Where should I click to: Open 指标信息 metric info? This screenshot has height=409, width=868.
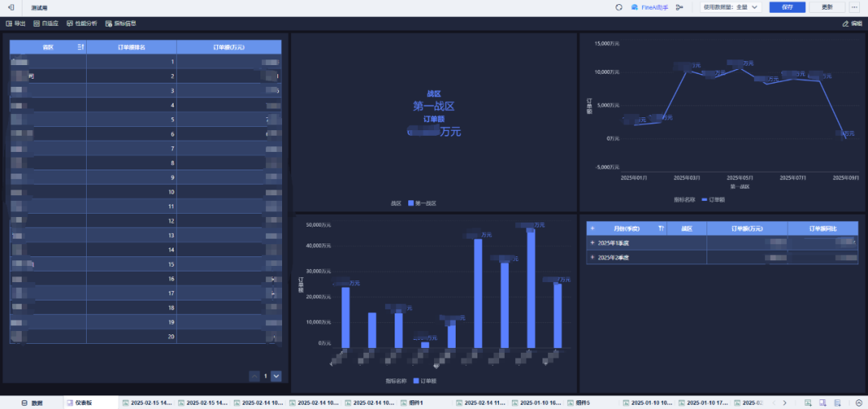[x=121, y=23]
